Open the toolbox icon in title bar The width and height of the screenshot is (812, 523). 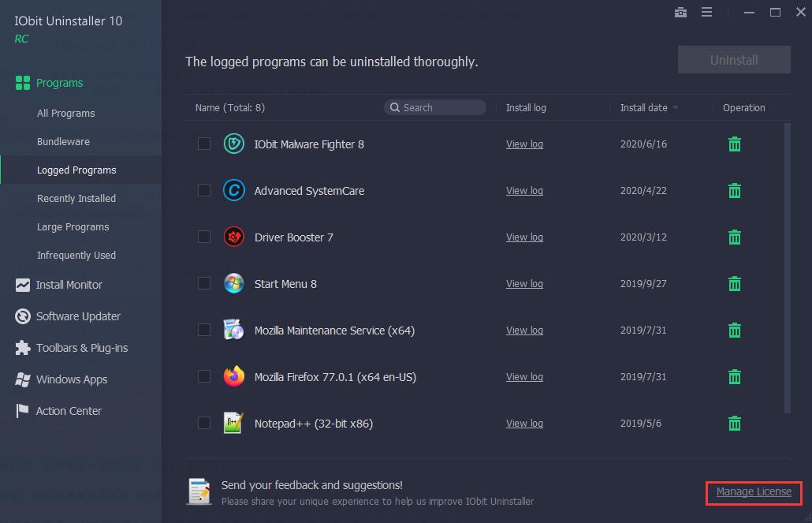coord(680,12)
